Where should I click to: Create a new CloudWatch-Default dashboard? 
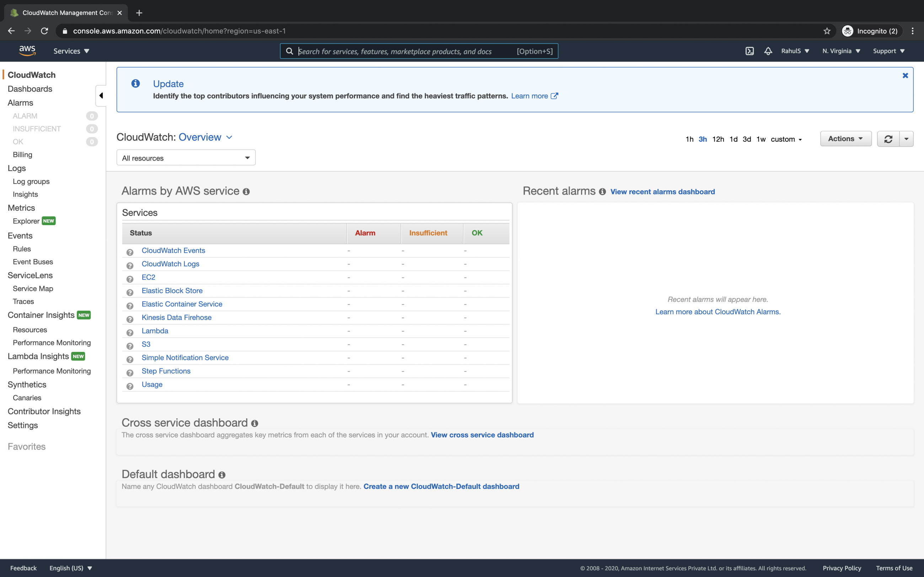point(441,486)
